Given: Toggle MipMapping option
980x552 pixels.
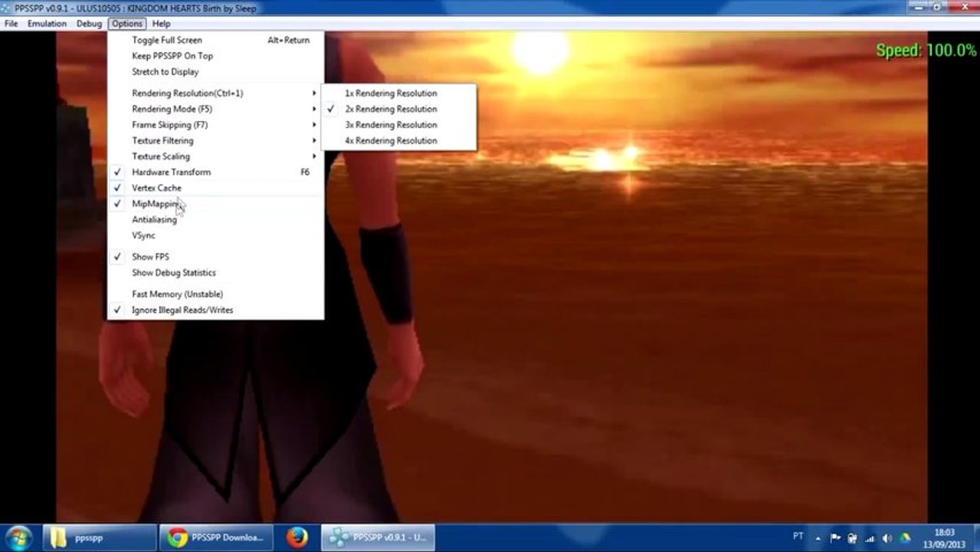Looking at the screenshot, I should [215, 204].
